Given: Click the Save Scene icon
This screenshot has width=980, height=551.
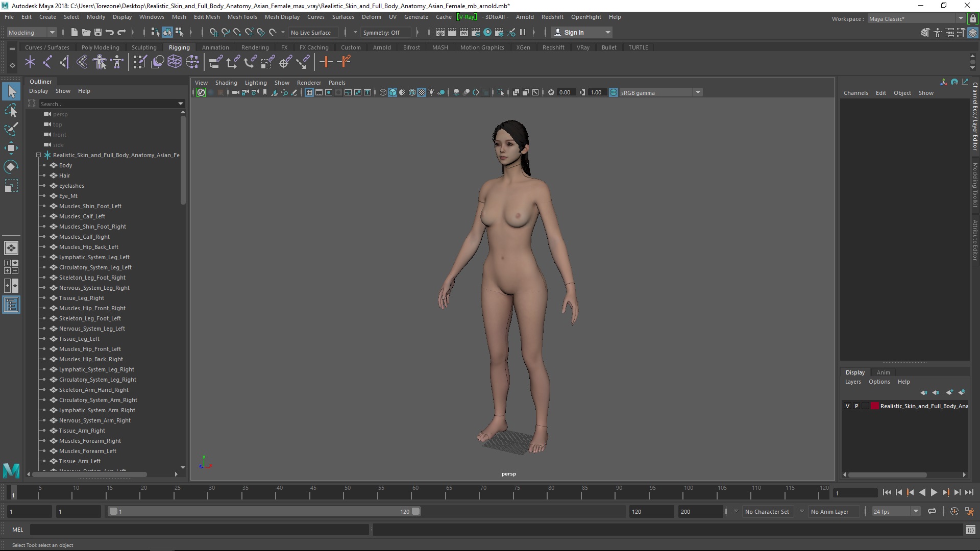Looking at the screenshot, I should (97, 32).
